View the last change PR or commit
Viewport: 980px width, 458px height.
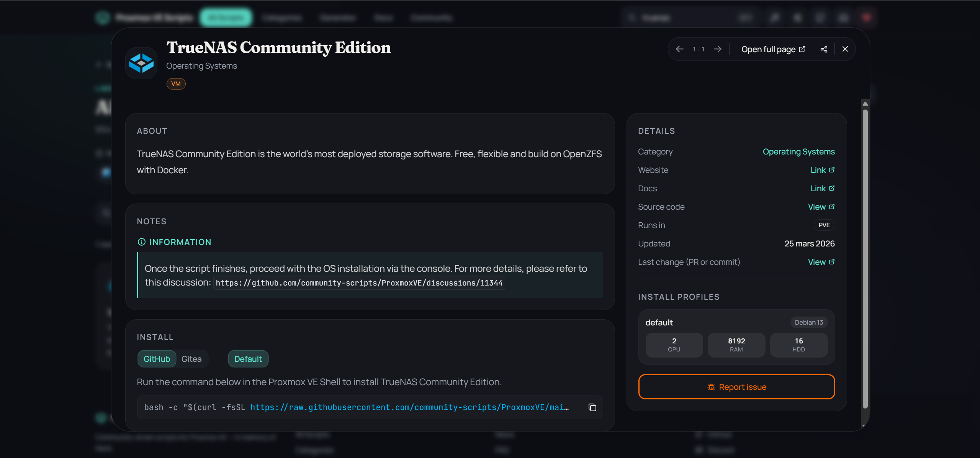821,262
